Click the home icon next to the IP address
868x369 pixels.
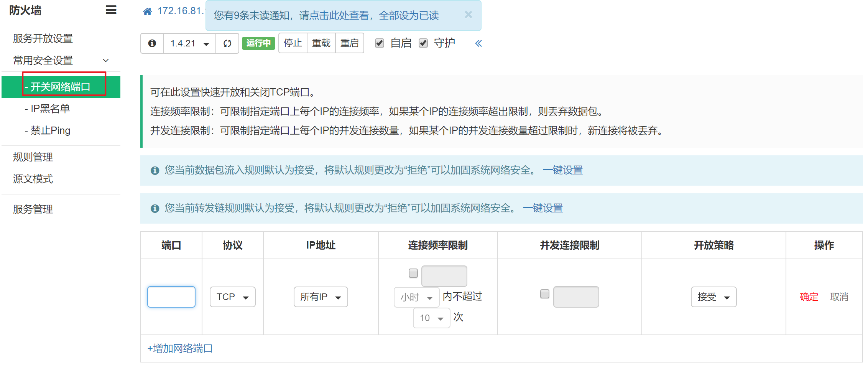pos(147,12)
